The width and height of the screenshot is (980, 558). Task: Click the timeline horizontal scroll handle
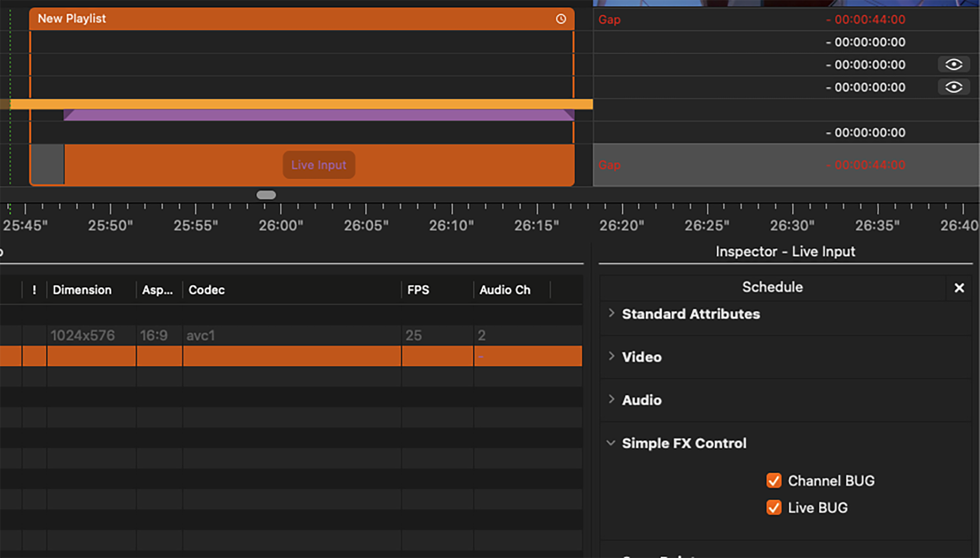point(266,195)
